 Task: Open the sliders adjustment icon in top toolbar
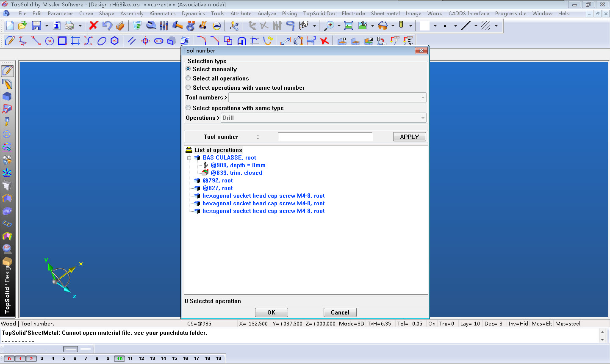tap(164, 25)
